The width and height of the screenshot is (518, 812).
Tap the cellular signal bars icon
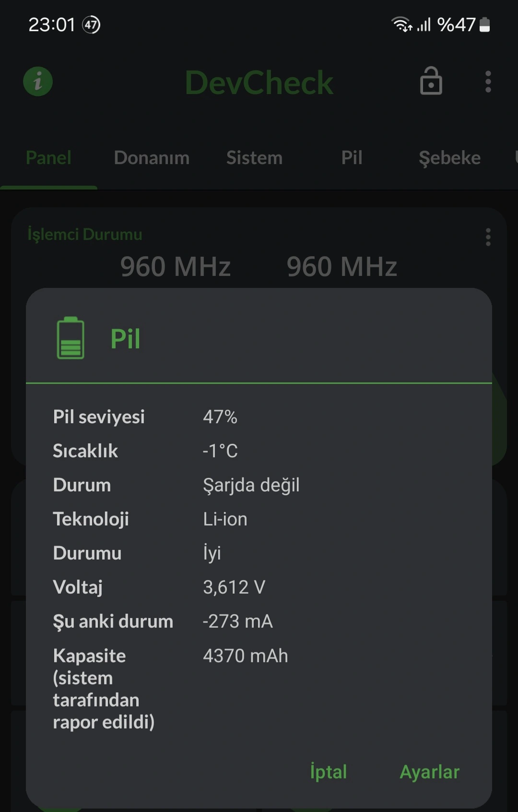coord(424,24)
